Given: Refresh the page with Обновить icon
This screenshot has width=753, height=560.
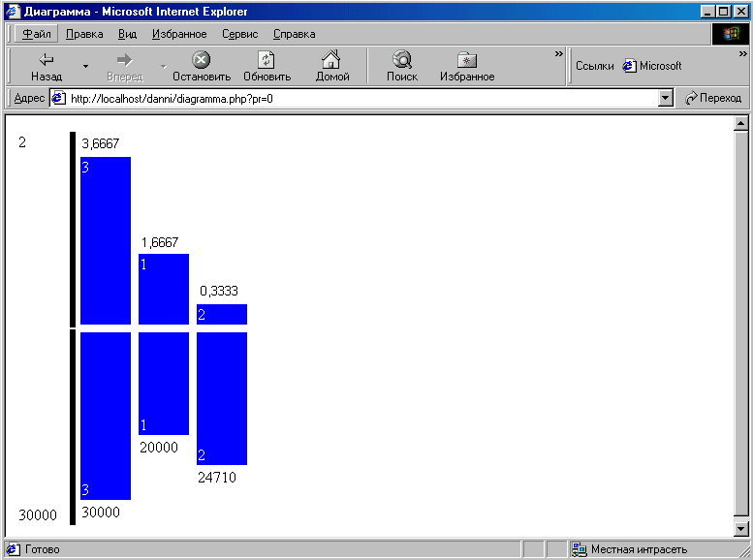Looking at the screenshot, I should pos(267,60).
